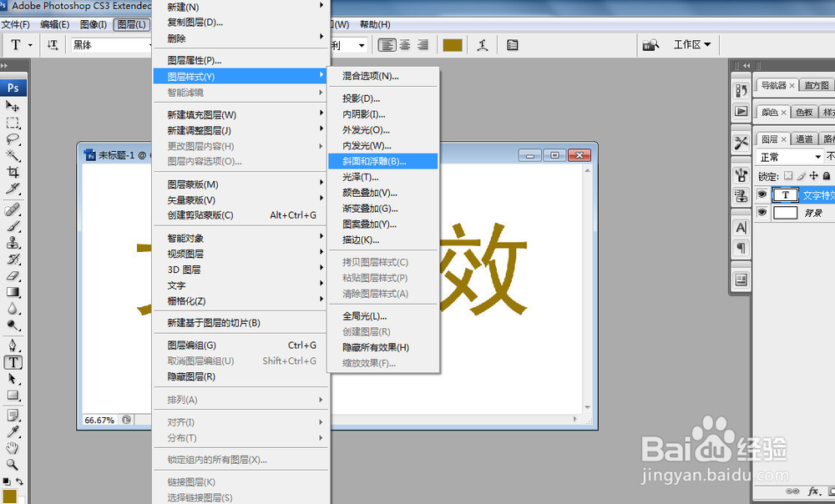Choose 斜面和浮雕 from the layer style submenu
The height and width of the screenshot is (504, 835).
[x=384, y=161]
